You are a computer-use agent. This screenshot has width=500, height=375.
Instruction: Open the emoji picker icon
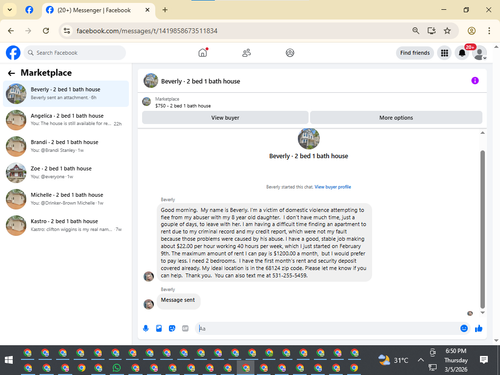464,328
